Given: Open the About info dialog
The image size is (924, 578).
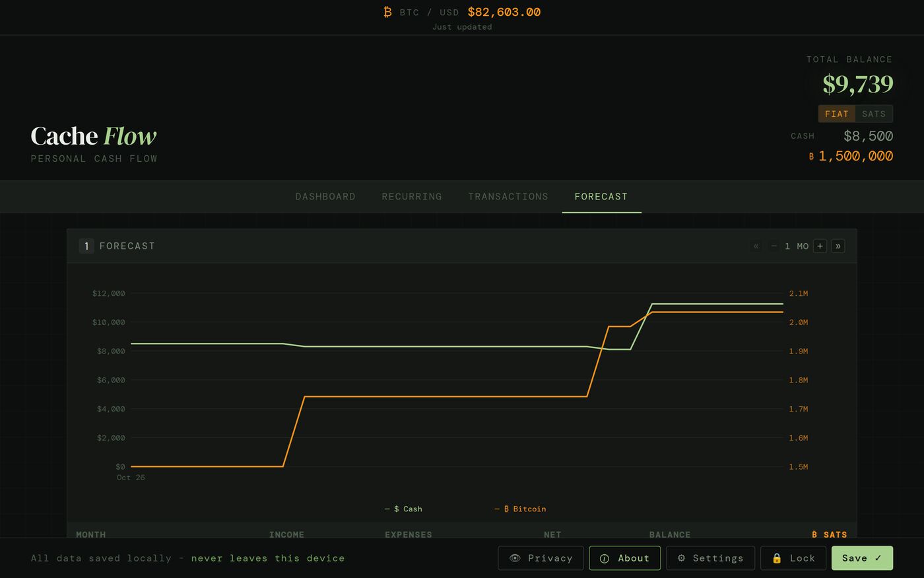Looking at the screenshot, I should [x=625, y=558].
